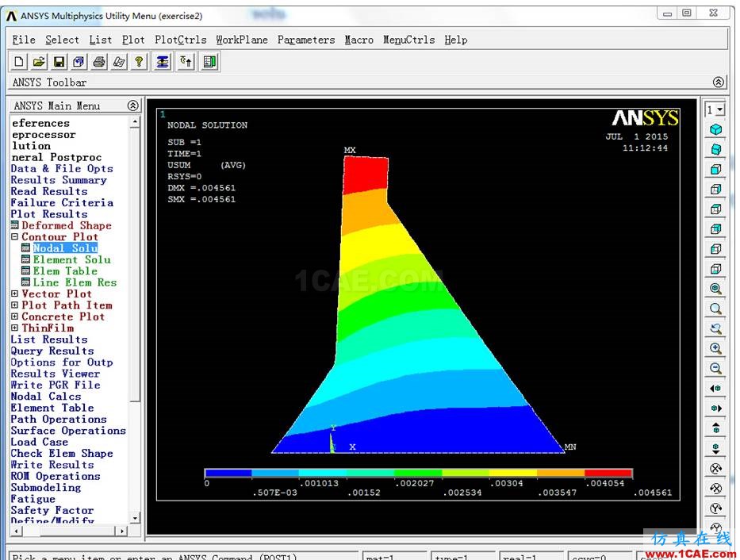Open the PlotCtrls menu
This screenshot has width=740, height=560.
tap(181, 40)
